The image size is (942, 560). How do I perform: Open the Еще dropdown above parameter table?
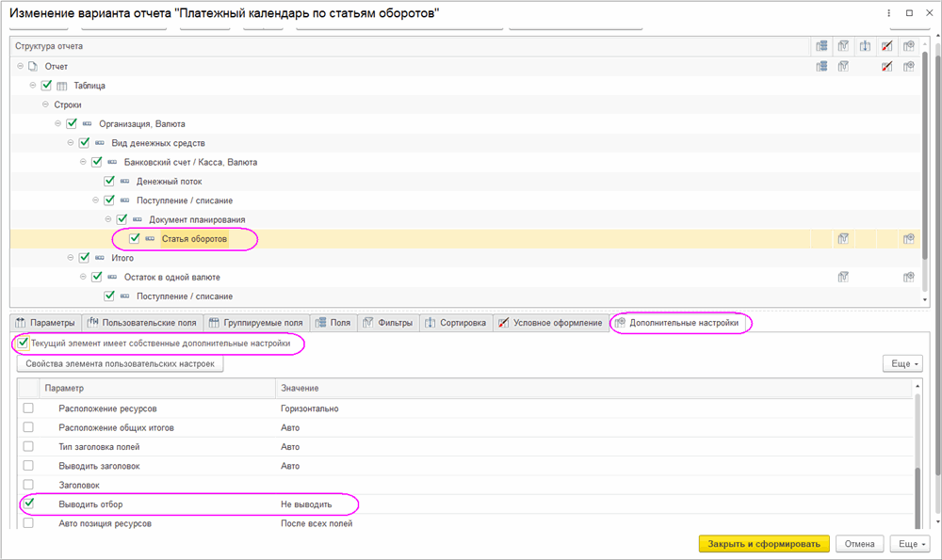(x=901, y=364)
